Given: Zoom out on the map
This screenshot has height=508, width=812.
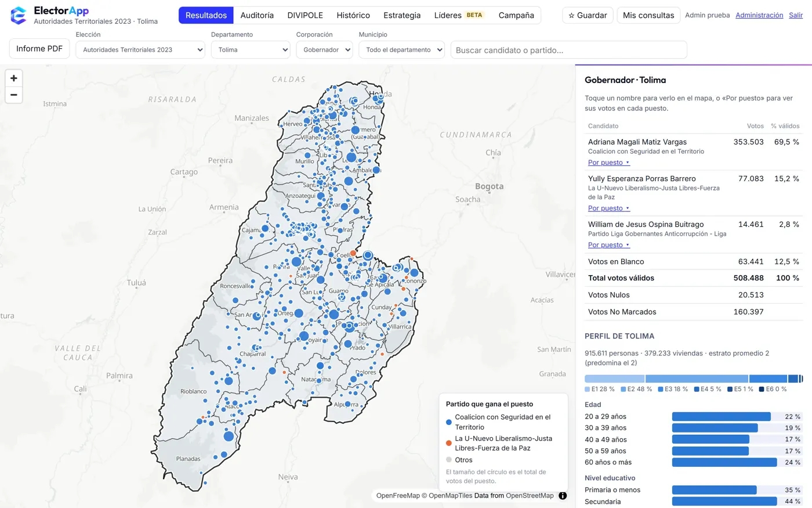Looking at the screenshot, I should pos(14,95).
